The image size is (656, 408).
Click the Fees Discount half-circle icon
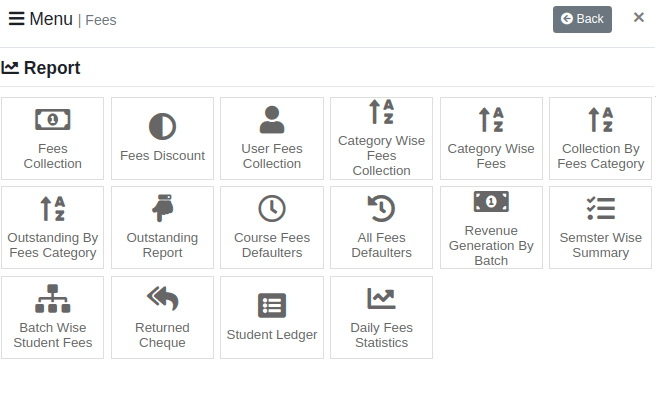[x=162, y=126]
